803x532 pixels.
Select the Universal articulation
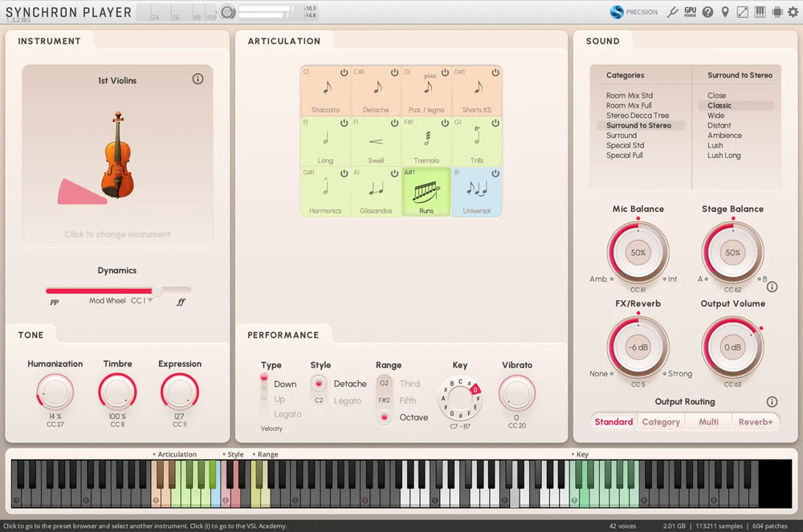(477, 192)
